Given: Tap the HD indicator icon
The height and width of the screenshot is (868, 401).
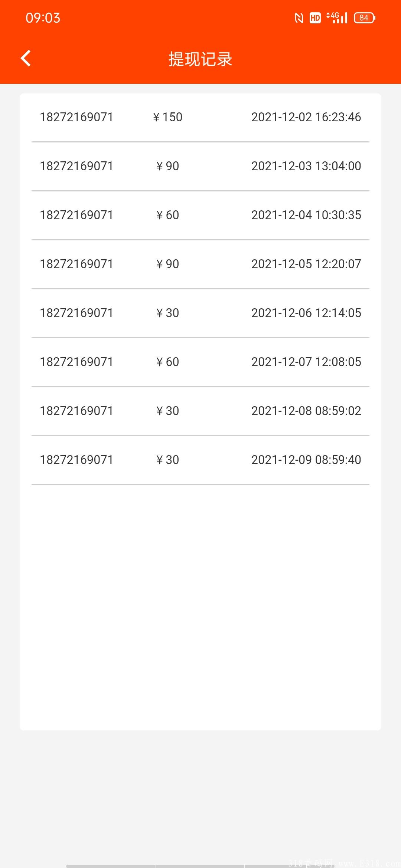Looking at the screenshot, I should 315,18.
